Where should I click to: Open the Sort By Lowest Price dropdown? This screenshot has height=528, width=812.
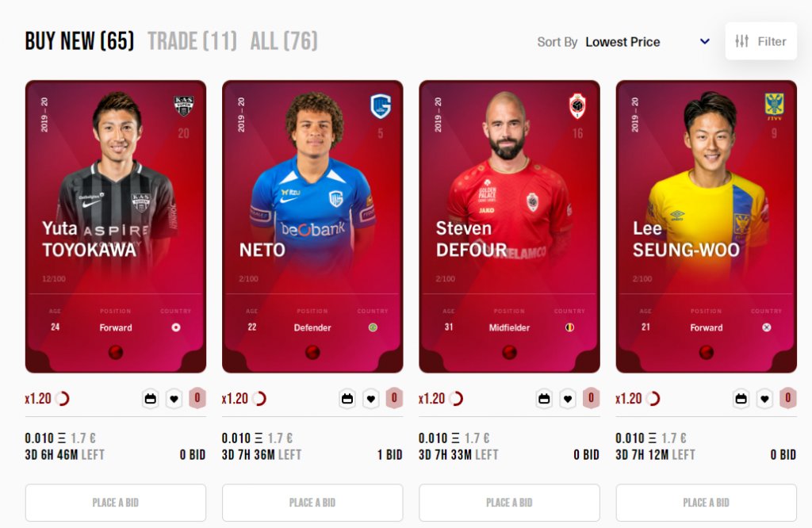coord(623,41)
